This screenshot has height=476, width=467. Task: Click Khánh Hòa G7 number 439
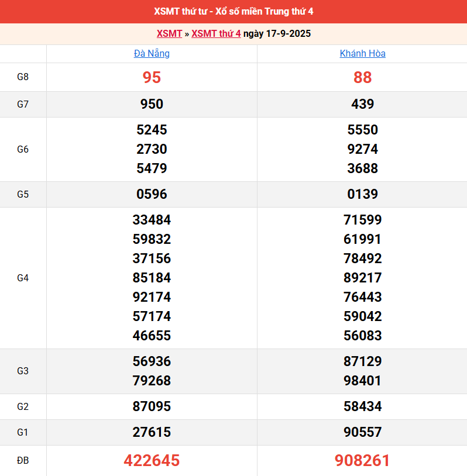[x=362, y=105]
